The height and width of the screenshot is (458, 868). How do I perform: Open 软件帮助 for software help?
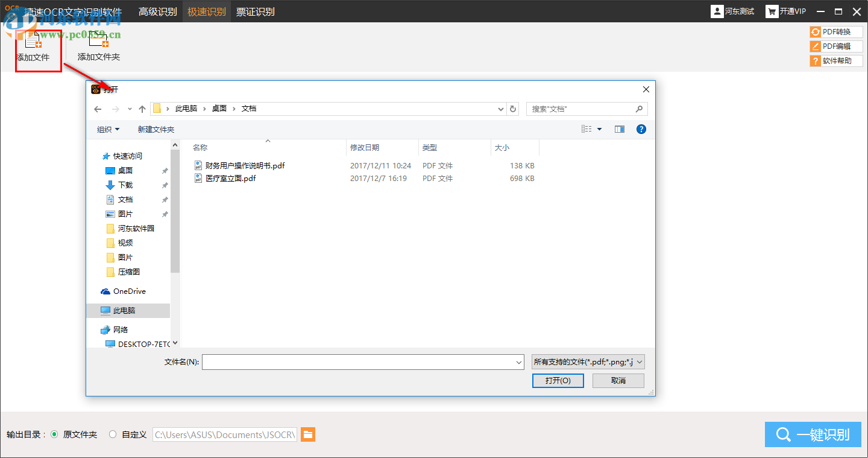click(835, 60)
